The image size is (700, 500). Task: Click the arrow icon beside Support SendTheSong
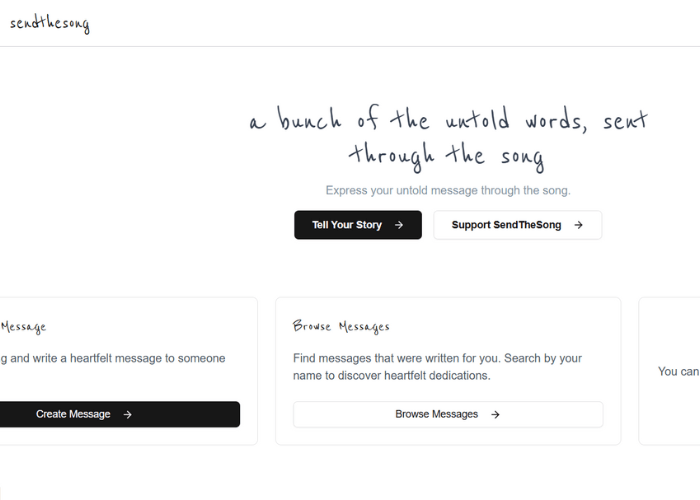point(578,225)
